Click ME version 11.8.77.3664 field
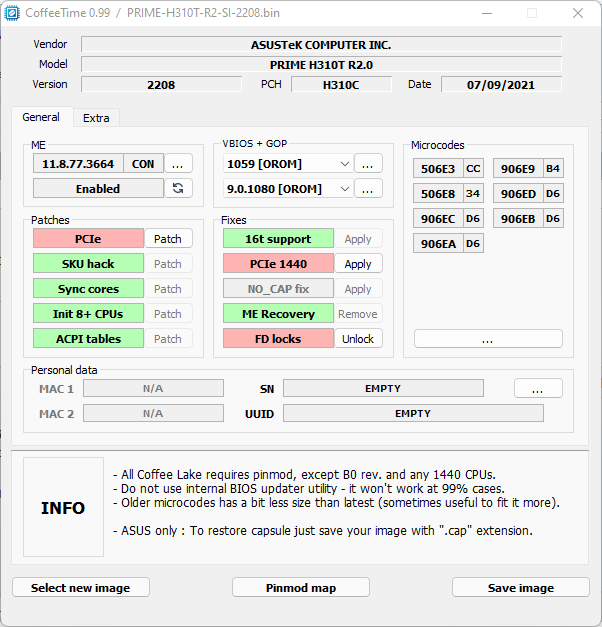 tap(78, 164)
